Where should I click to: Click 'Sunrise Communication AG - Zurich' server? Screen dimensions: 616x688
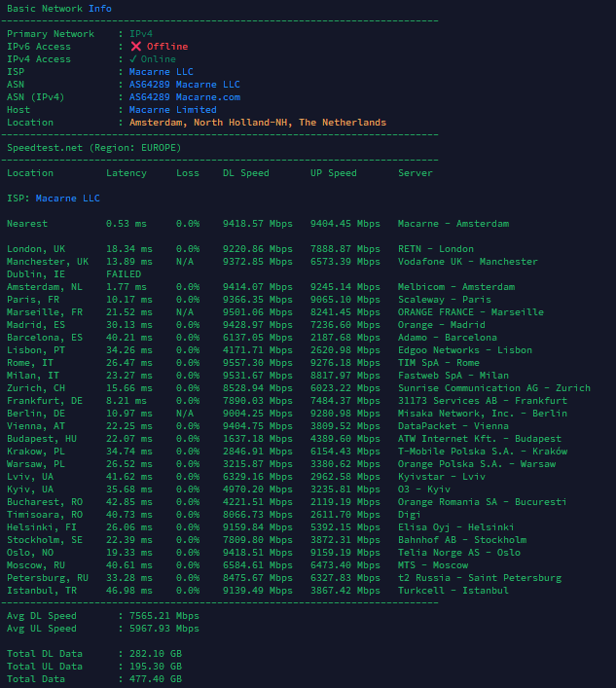tap(494, 388)
